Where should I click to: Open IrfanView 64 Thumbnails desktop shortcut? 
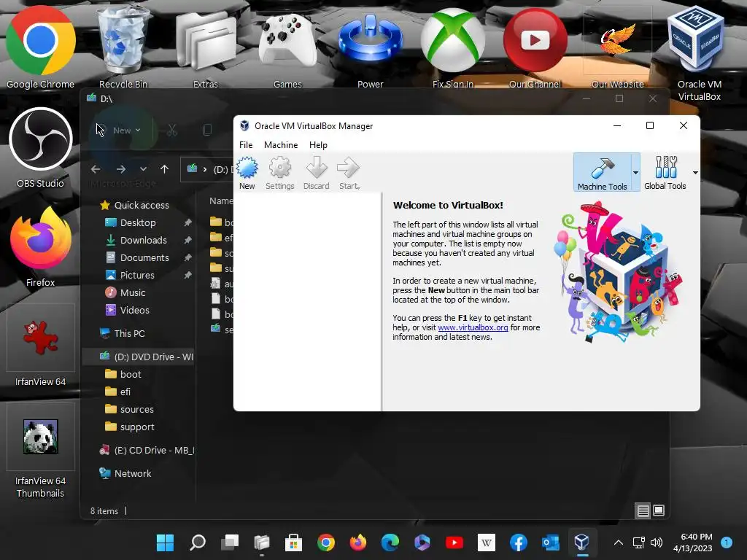coord(41,450)
